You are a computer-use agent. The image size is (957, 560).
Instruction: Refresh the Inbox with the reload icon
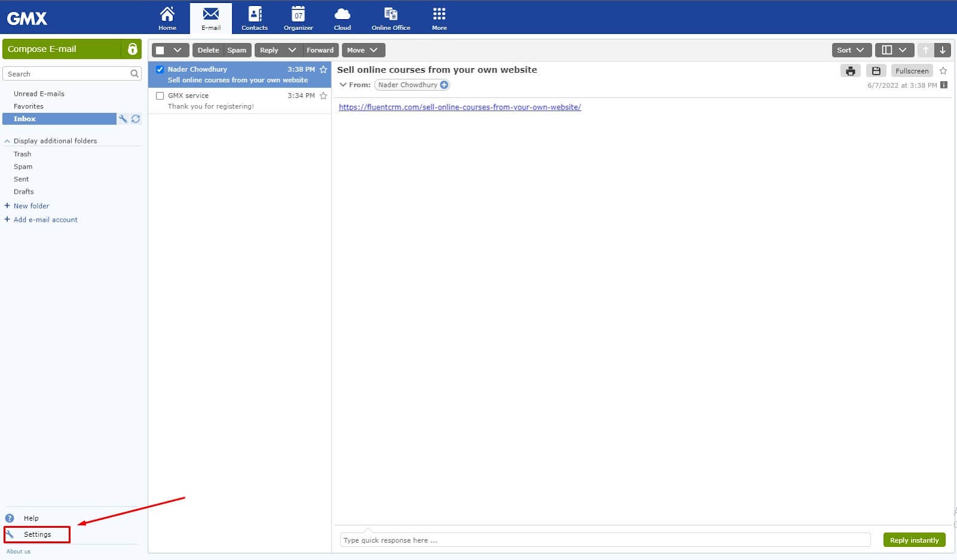point(136,119)
